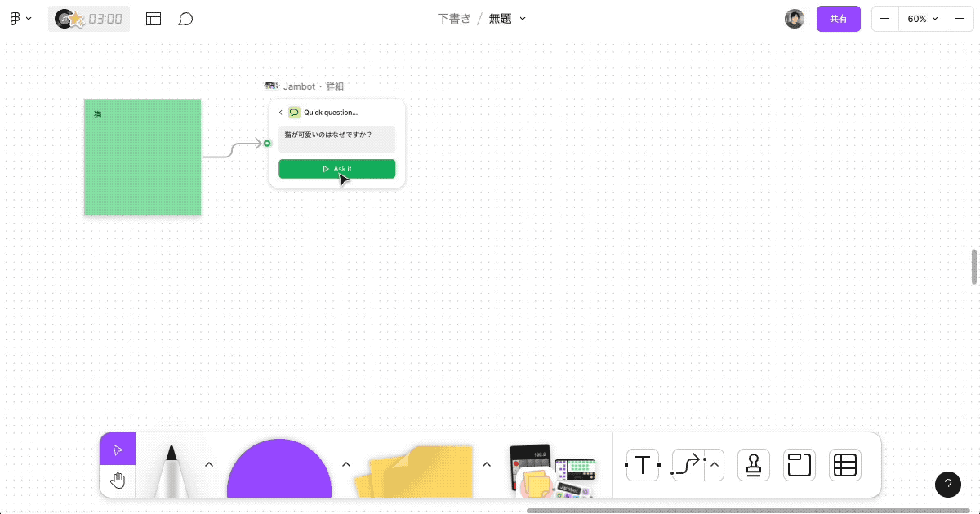Screen dimensions: 980x514
Task: Select the text tool
Action: coord(643,464)
